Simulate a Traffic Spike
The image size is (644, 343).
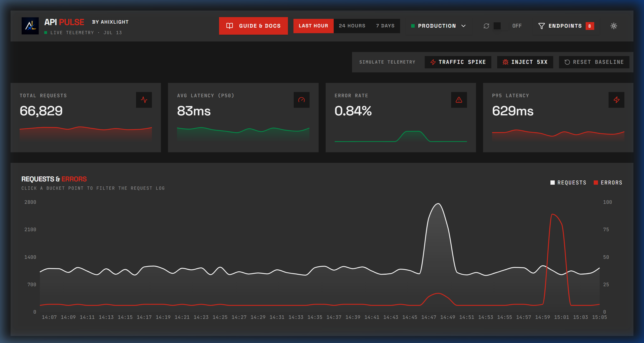coord(458,62)
